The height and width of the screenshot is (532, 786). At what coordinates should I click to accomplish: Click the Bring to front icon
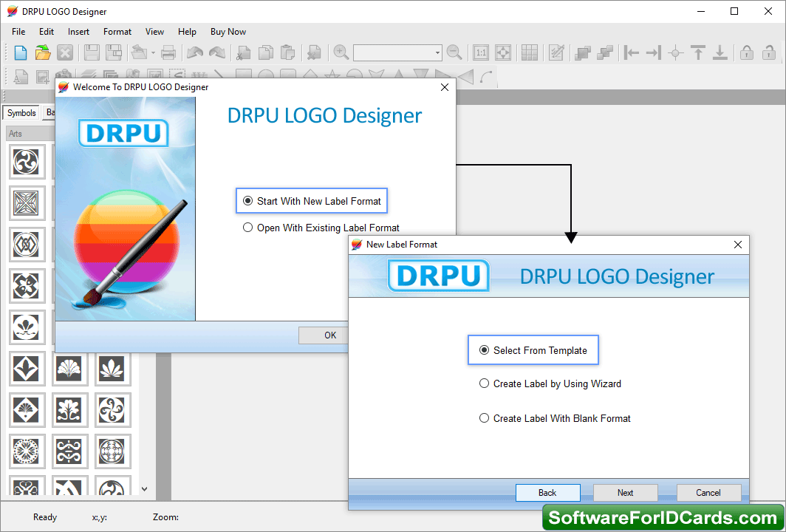coord(583,52)
